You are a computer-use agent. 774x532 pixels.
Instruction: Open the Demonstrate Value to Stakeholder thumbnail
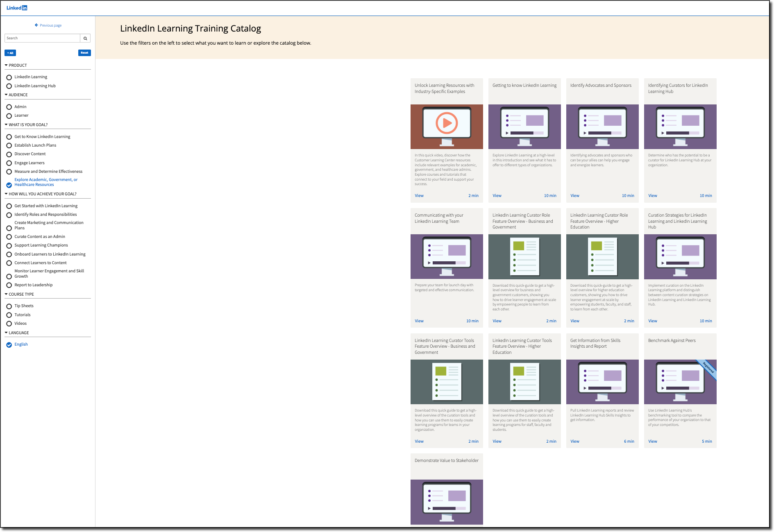click(447, 502)
